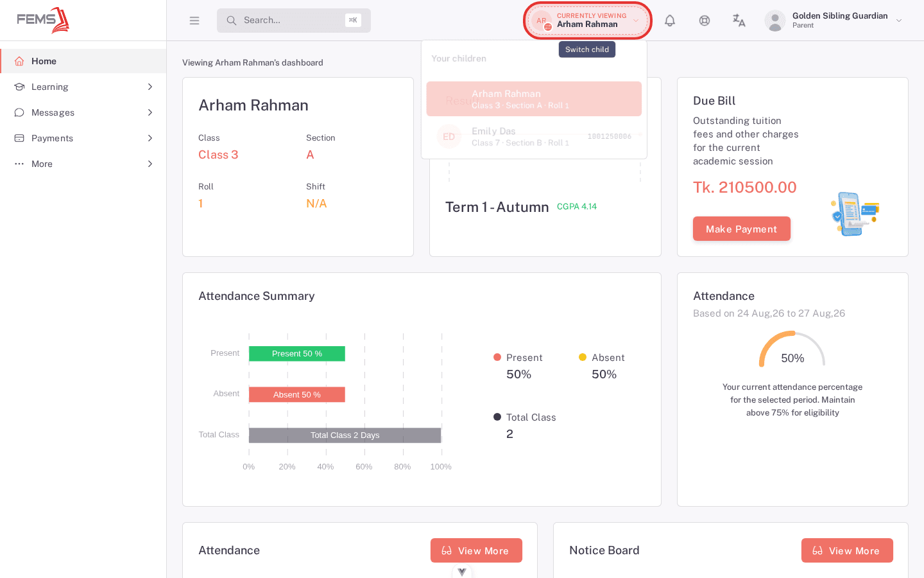Click the Home house icon
This screenshot has height=578, width=924.
point(19,61)
